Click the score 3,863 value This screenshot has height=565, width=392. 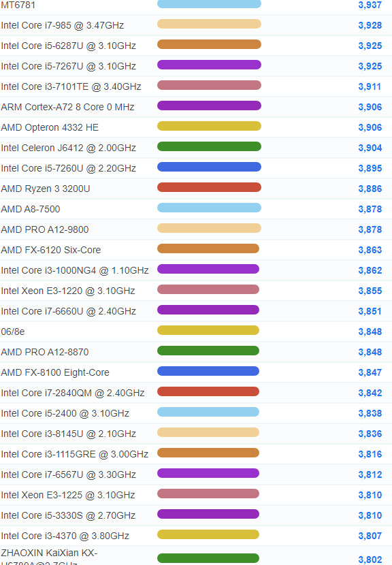370,250
